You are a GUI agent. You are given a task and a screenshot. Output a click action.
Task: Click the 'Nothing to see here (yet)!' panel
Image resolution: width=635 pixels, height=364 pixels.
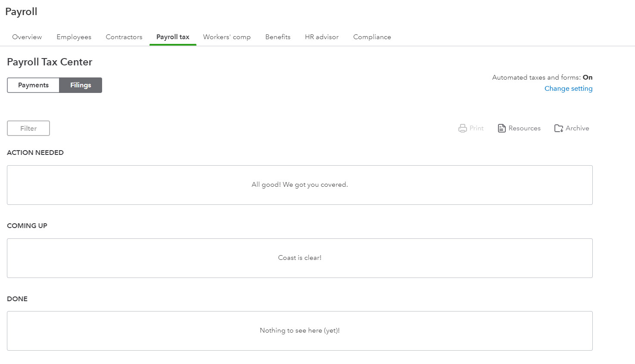[x=300, y=330]
